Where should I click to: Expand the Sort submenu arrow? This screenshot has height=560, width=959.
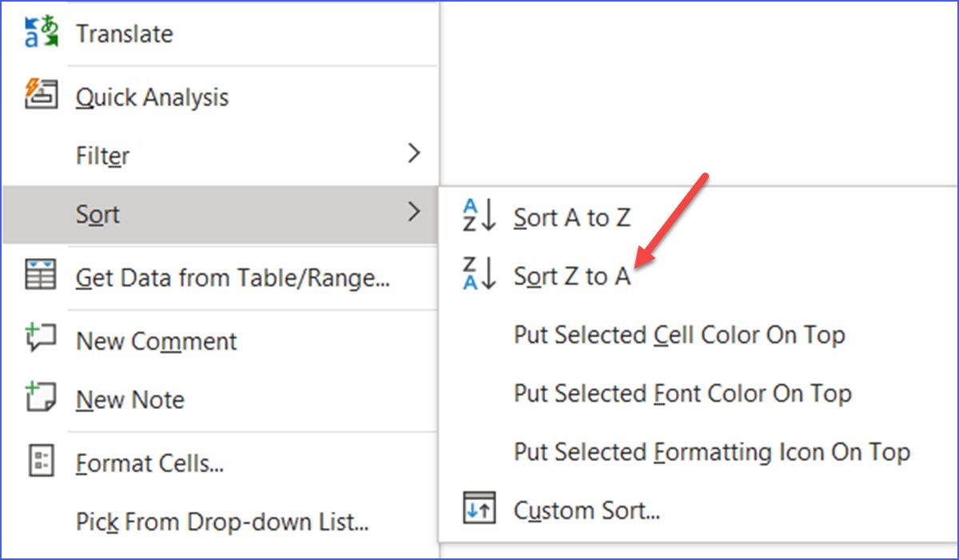point(413,212)
